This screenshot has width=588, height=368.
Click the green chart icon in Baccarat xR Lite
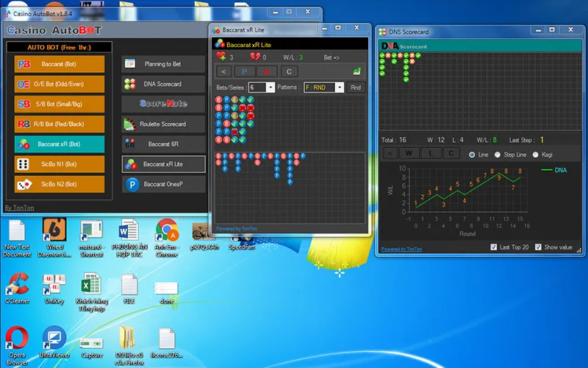pyautogui.click(x=357, y=71)
